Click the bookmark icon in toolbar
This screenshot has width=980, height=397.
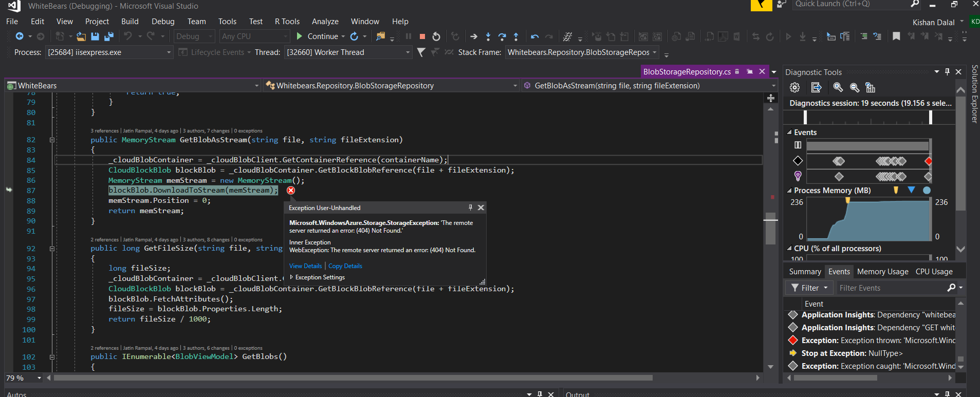pyautogui.click(x=896, y=36)
